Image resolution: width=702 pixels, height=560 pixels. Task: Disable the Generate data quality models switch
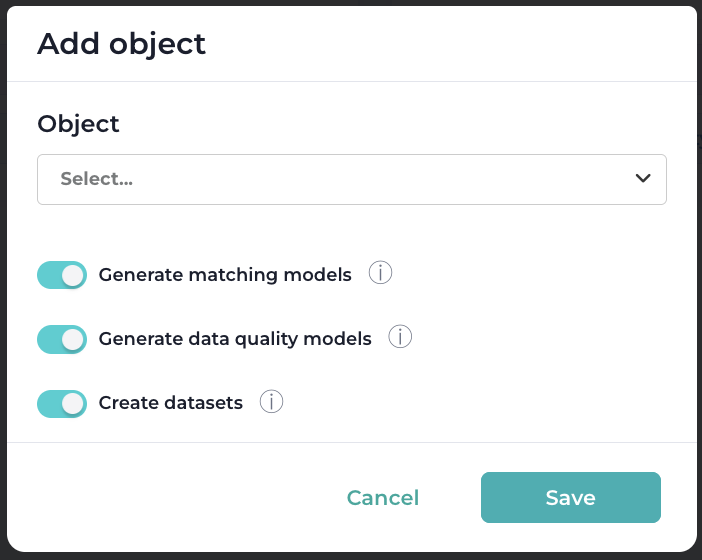(x=62, y=339)
